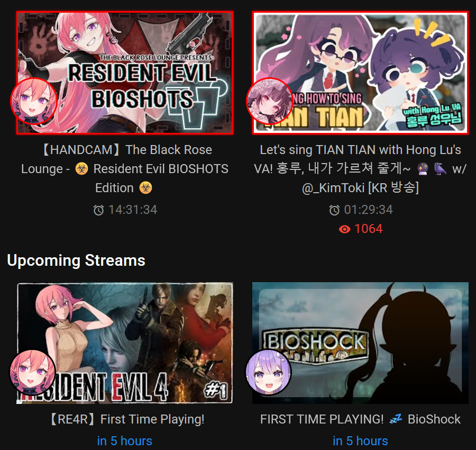Open the TIAN TIAN singing stream thumbnail

[360, 73]
